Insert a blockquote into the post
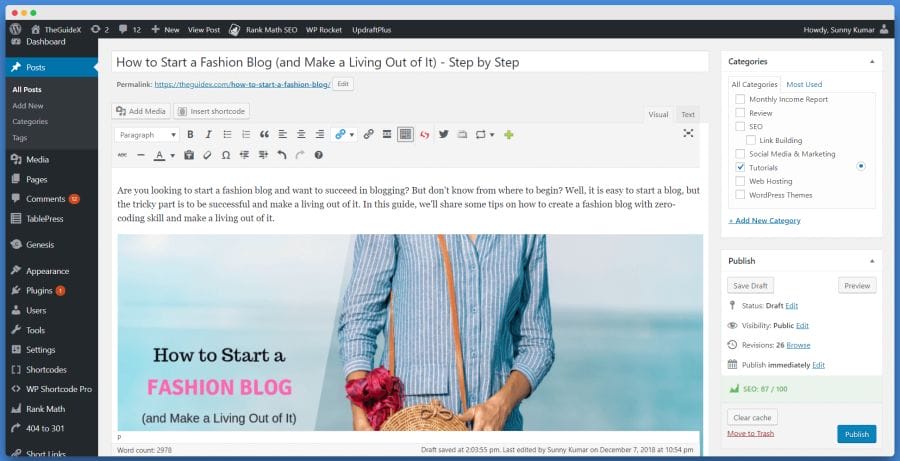The image size is (900, 461). tap(264, 134)
